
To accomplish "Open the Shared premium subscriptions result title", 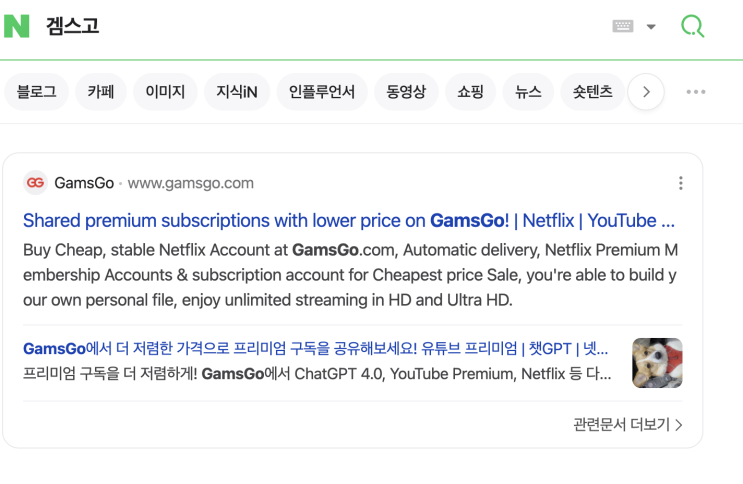I will [x=349, y=220].
